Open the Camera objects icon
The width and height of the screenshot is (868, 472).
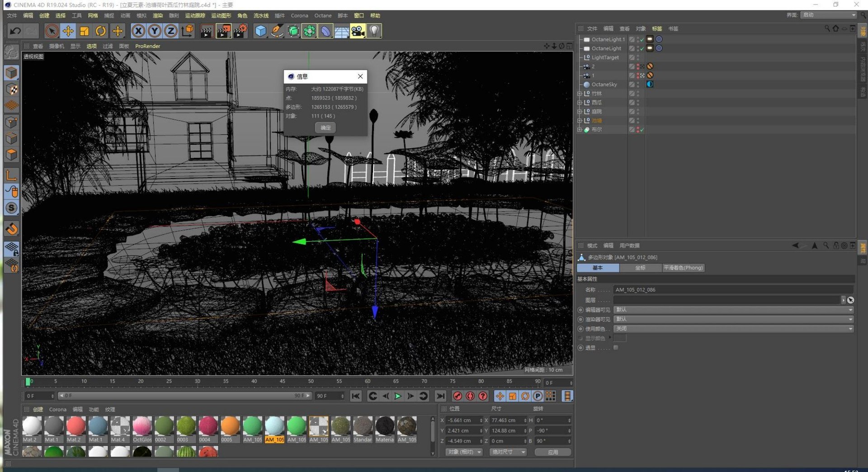[x=358, y=31]
